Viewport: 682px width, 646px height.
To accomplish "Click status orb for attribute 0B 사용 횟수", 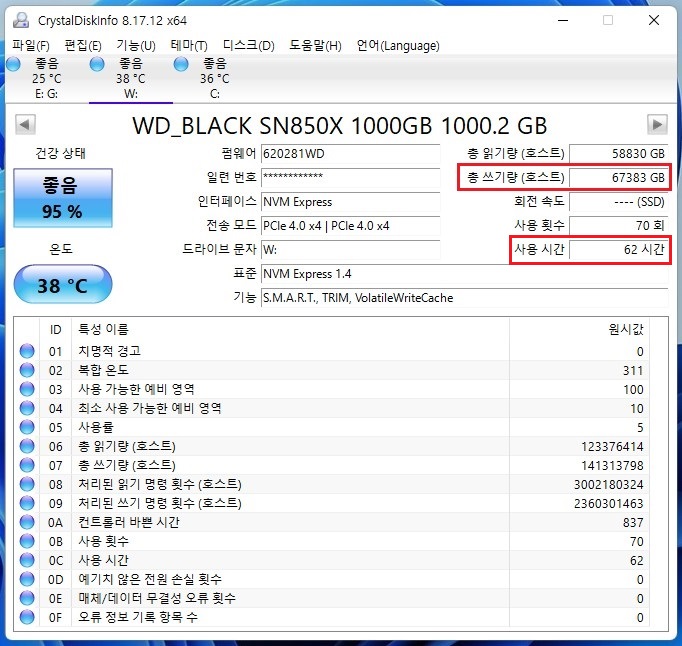I will pos(27,541).
